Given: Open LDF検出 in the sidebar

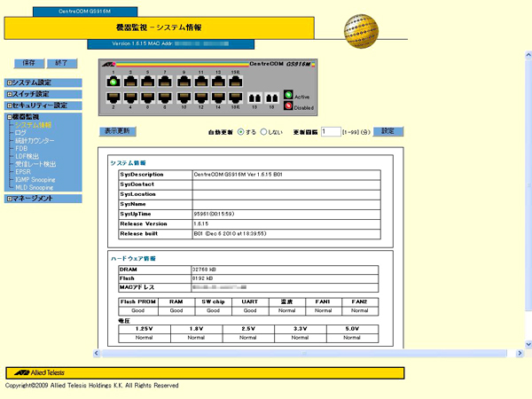Looking at the screenshot, I should point(27,156).
